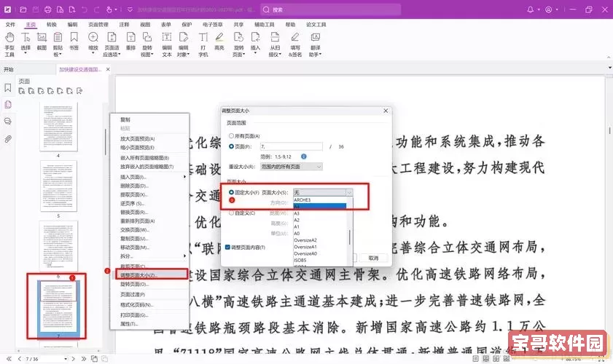Activate the Highlight (高亮) tool
The width and height of the screenshot is (613, 364).
[219, 38]
